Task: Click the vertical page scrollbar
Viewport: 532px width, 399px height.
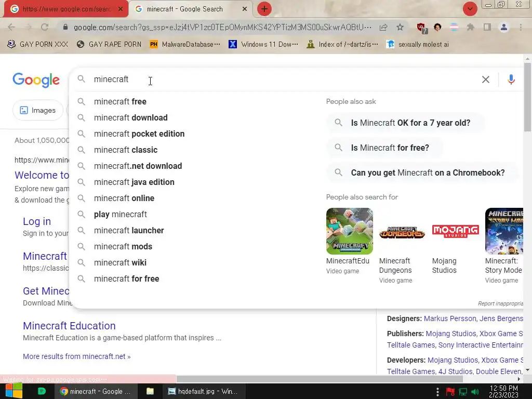Action: pyautogui.click(x=527, y=97)
